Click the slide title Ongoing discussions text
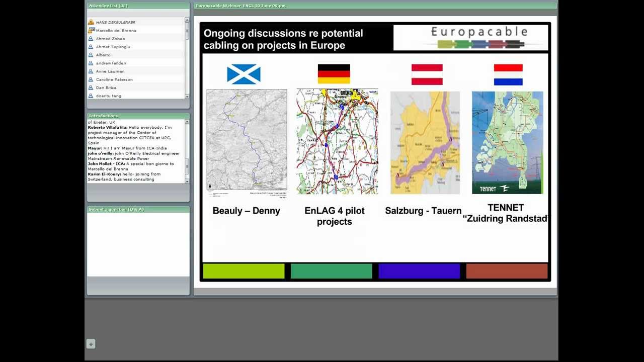The image size is (644, 362). coord(283,39)
